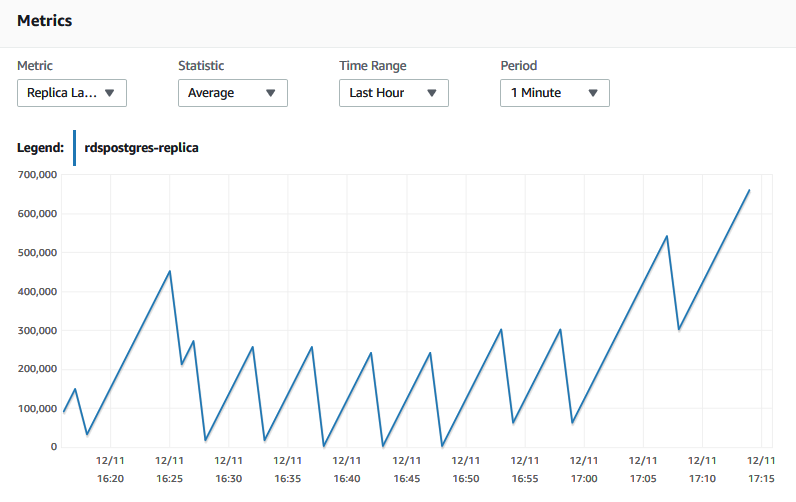
Task: Click the graph peak above 500,000 near 17:07
Action: [x=667, y=236]
